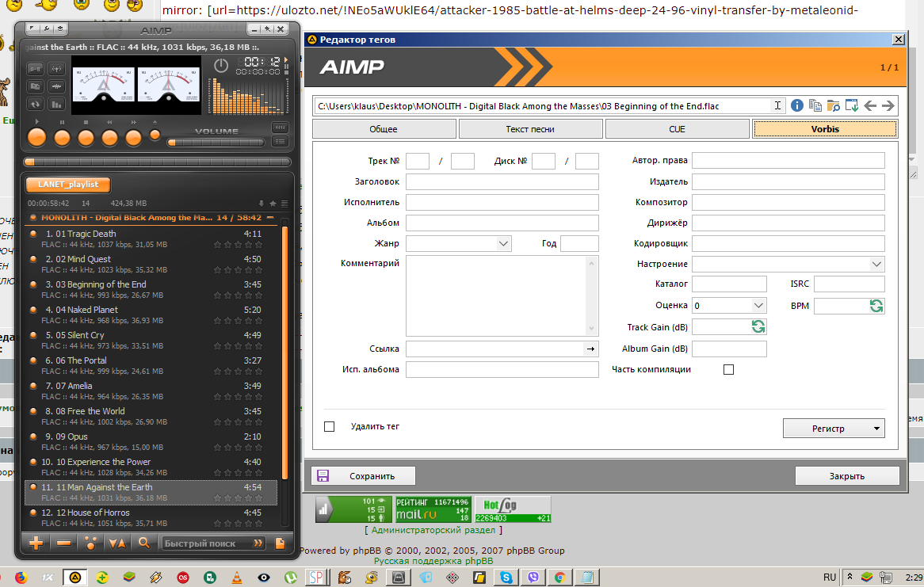Select track 04 Naked Planet

click(151, 314)
